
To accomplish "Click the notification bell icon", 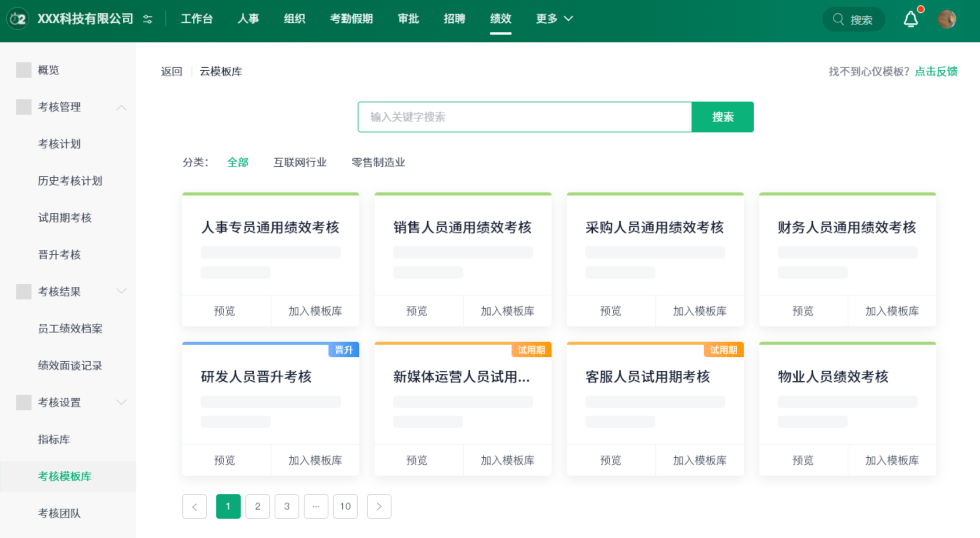I will (910, 19).
